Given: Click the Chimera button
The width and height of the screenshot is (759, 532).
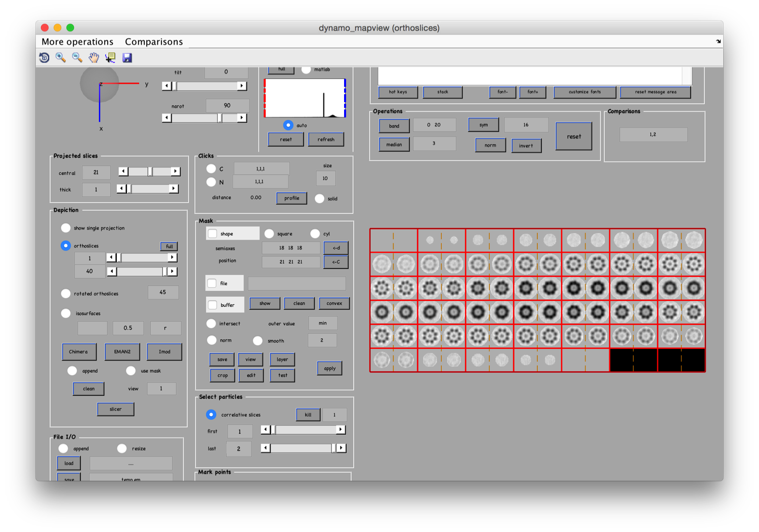Looking at the screenshot, I should point(79,352).
